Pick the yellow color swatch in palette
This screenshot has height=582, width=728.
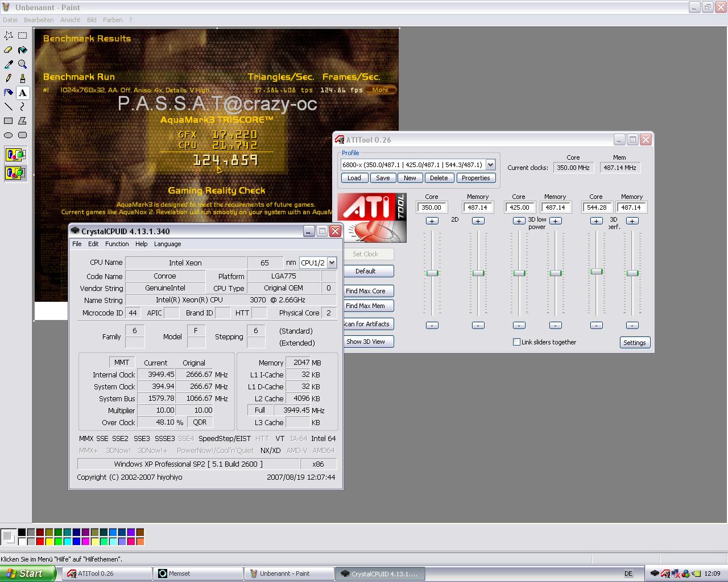point(49,541)
